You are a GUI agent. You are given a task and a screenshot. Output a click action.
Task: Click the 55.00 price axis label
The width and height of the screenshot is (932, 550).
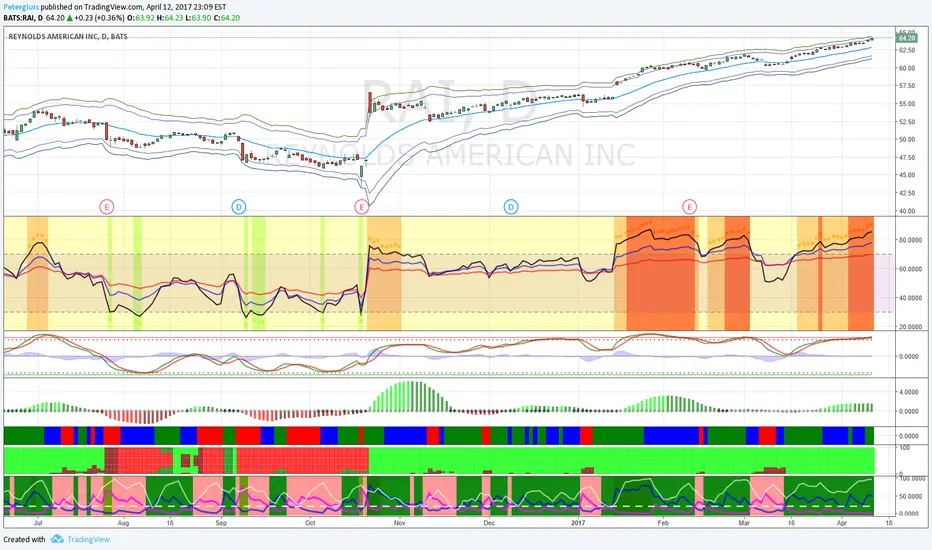pyautogui.click(x=907, y=104)
